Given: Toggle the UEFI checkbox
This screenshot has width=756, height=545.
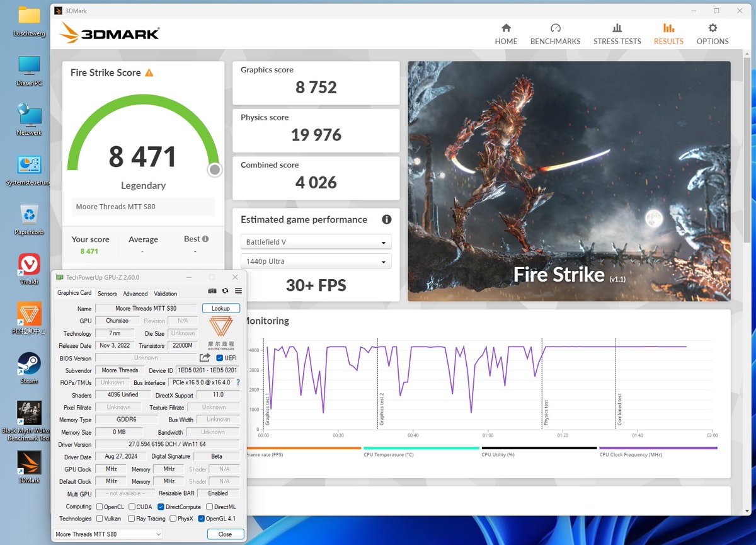Looking at the screenshot, I should pyautogui.click(x=219, y=358).
